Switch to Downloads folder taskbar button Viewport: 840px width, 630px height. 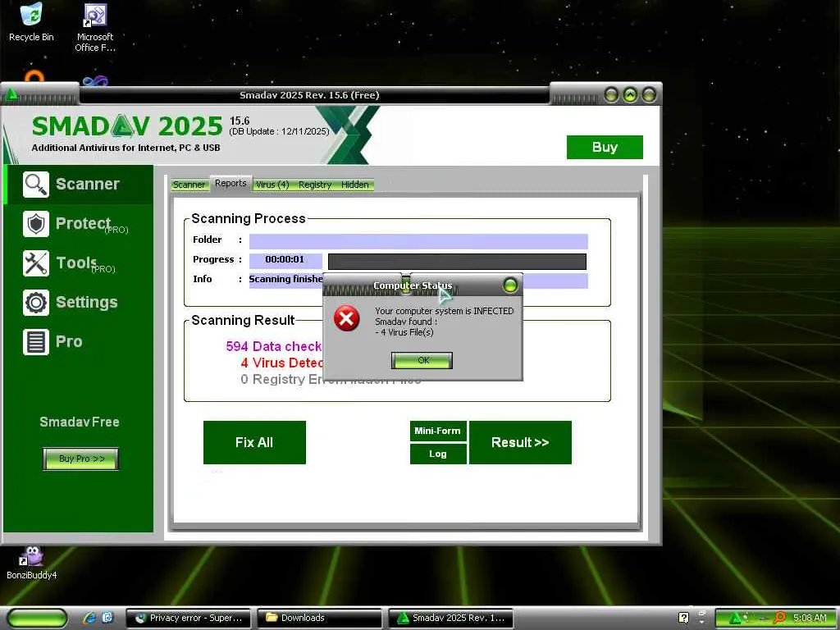click(x=320, y=619)
